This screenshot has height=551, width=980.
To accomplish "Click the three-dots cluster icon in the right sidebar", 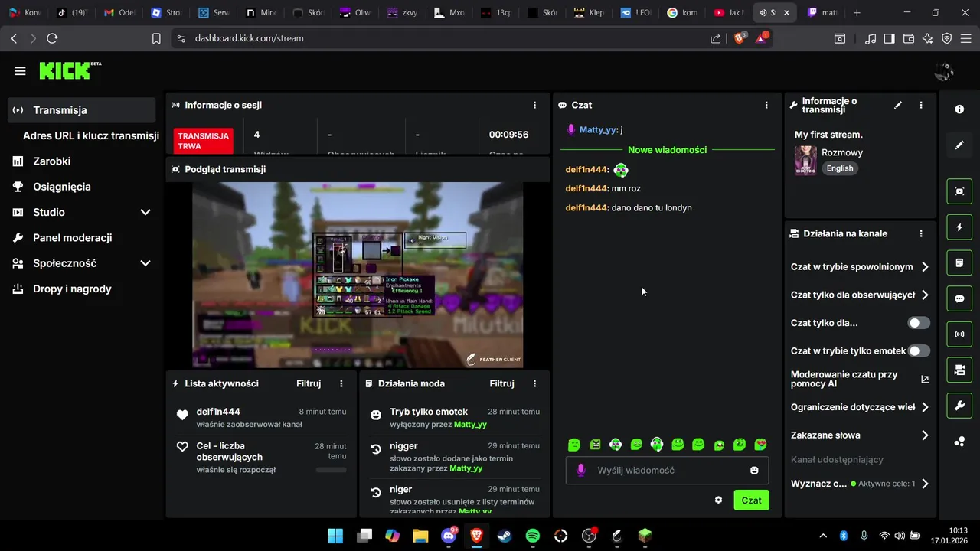I will click(x=959, y=442).
